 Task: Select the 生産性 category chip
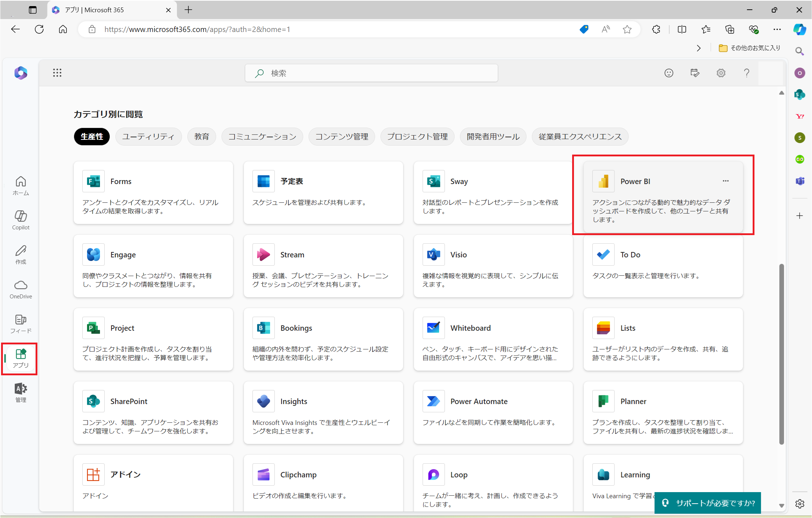pos(92,137)
